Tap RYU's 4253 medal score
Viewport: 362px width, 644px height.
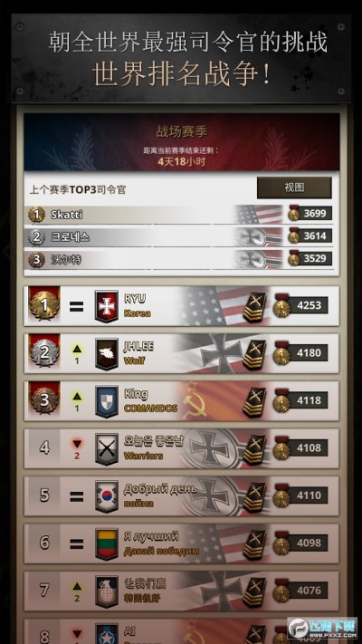300,306
